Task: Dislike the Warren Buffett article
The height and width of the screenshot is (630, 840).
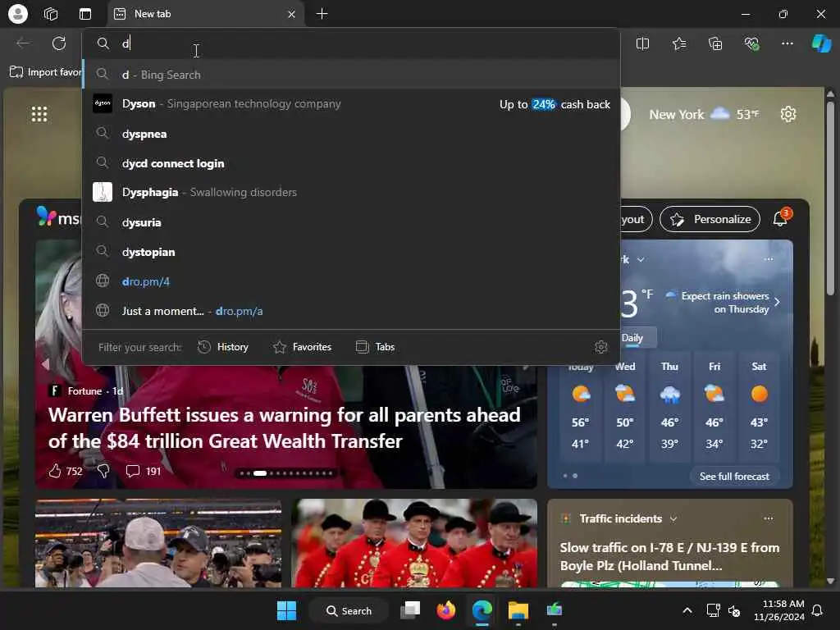Action: (103, 471)
